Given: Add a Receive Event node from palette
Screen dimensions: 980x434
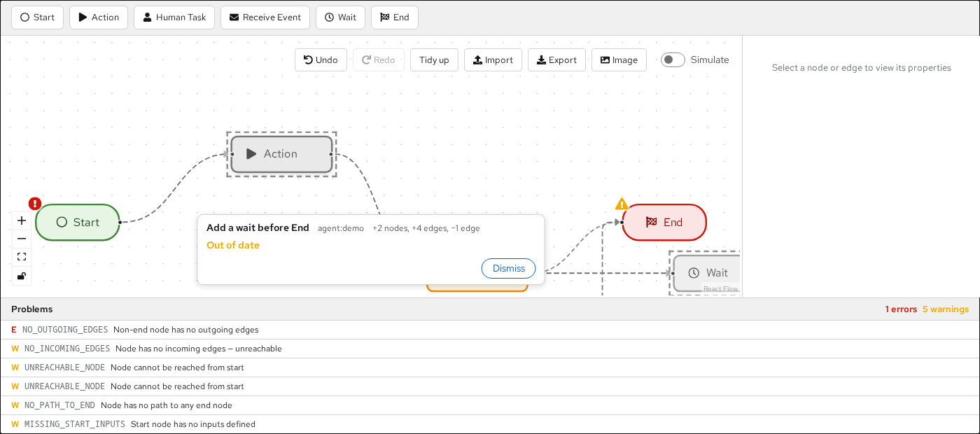Looking at the screenshot, I should coord(265,17).
